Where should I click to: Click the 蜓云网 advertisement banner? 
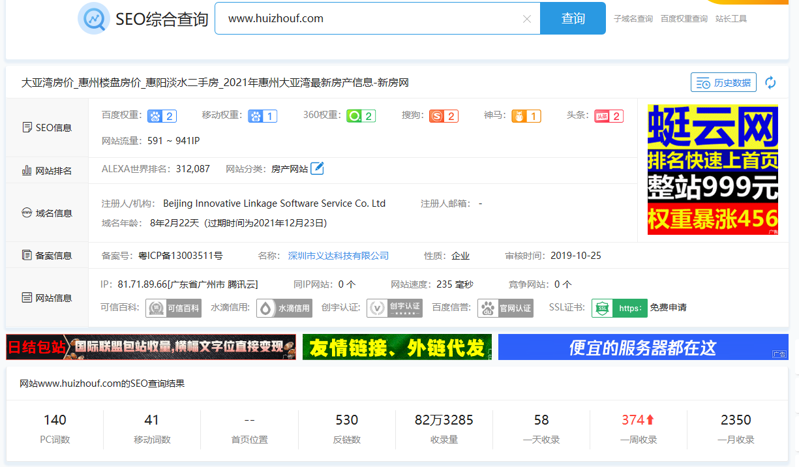(712, 169)
